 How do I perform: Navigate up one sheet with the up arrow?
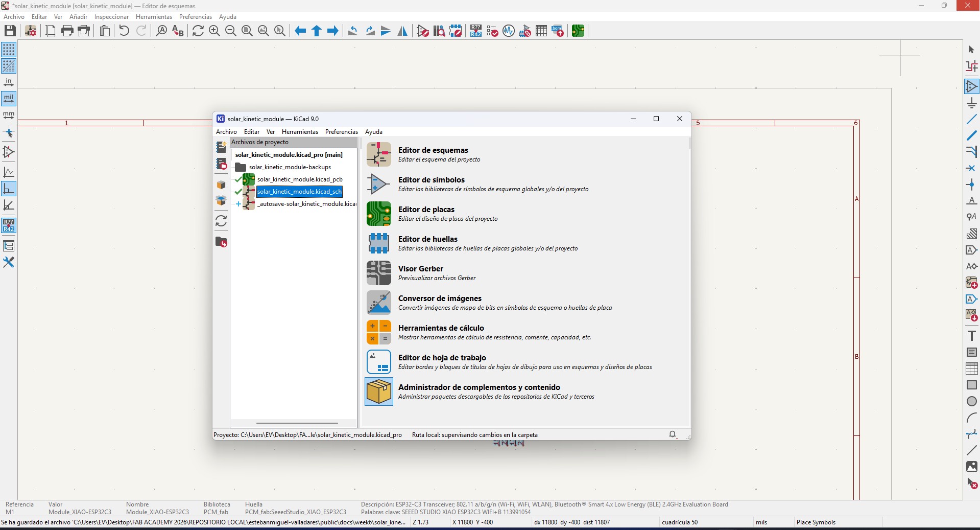pos(317,31)
